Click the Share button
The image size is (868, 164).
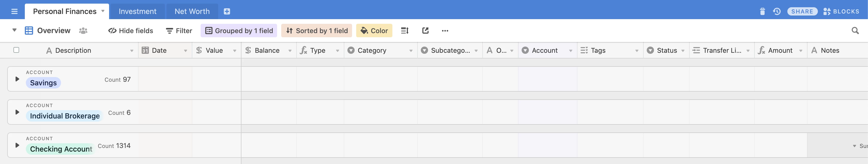[x=802, y=11]
